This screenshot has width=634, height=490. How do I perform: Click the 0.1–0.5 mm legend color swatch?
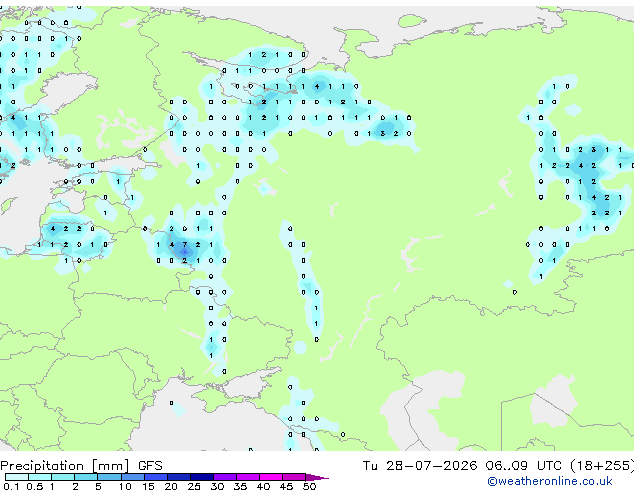tap(17, 477)
